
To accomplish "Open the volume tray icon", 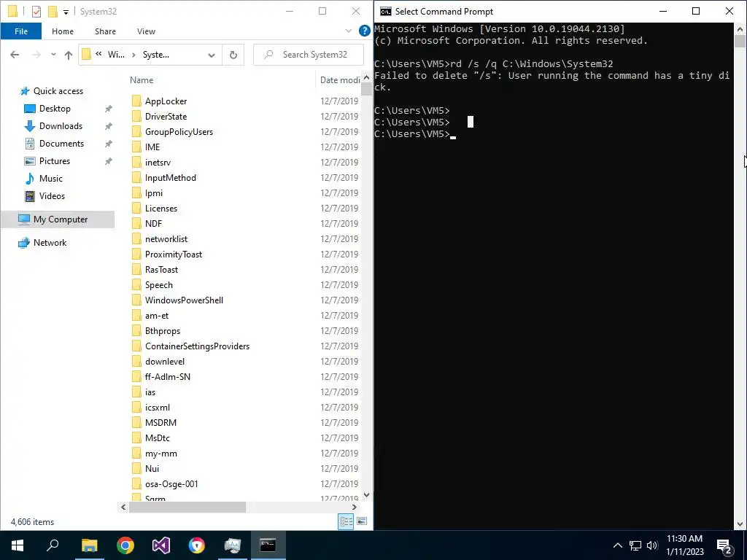I will (652, 545).
